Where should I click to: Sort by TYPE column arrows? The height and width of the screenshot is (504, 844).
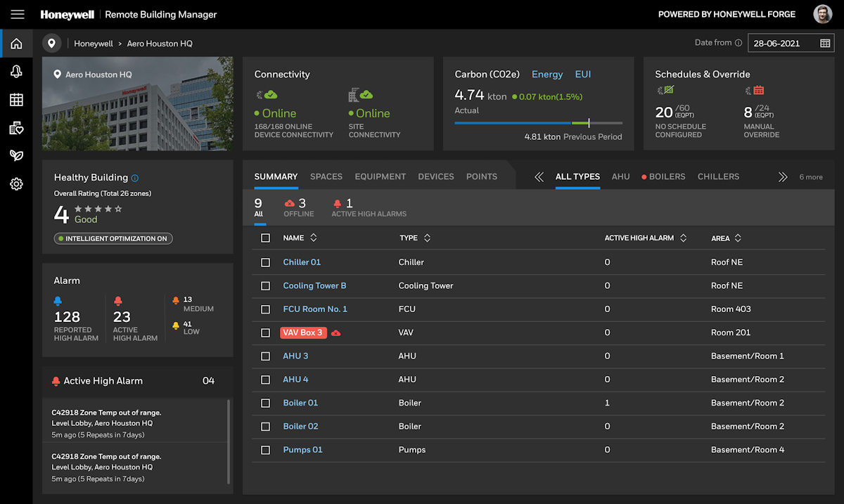click(x=427, y=238)
